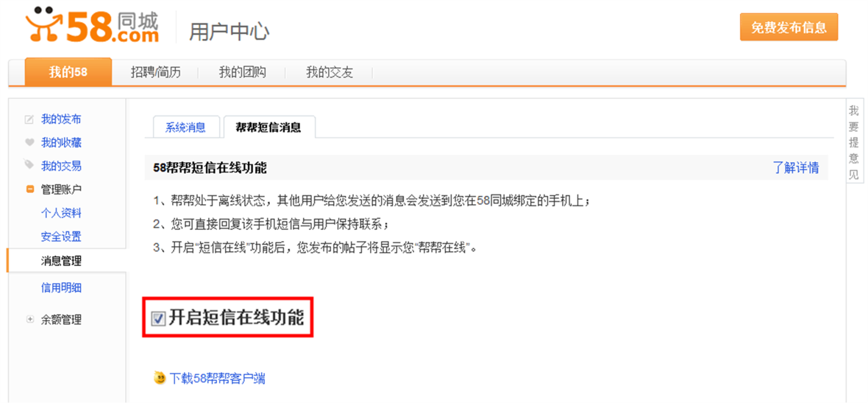Open 个人资料 in the sidebar
Screen dimensions: 868x403
[61, 213]
